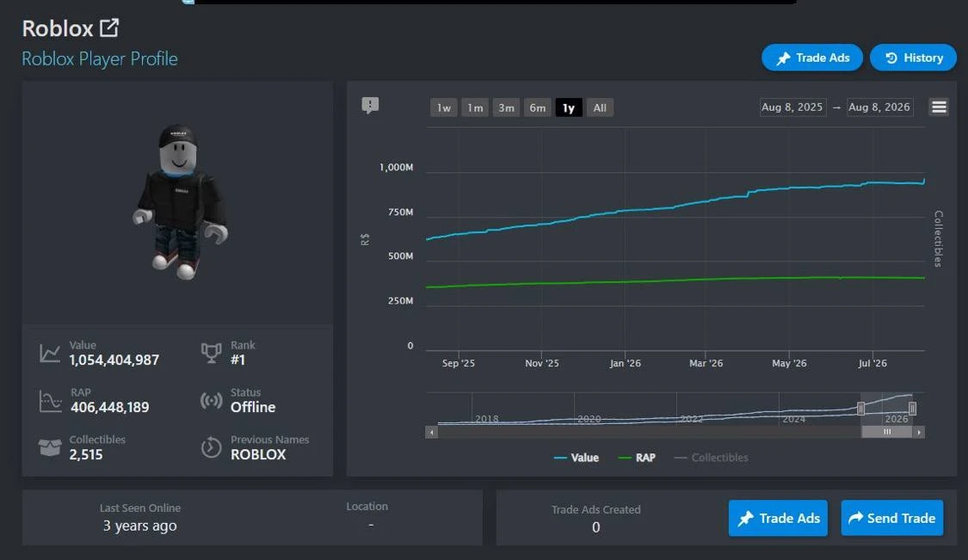This screenshot has height=560, width=968.
Task: Open the external link icon beside Roblox
Action: click(109, 28)
